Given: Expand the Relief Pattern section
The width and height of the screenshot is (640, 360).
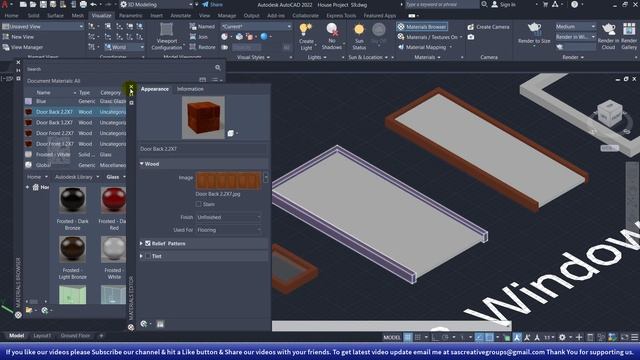Looking at the screenshot, I should coord(141,243).
